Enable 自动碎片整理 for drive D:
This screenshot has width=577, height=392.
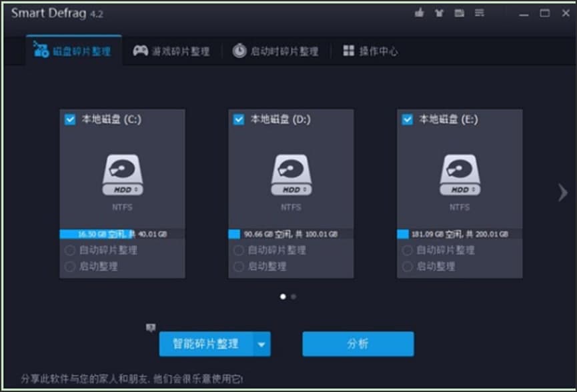pyautogui.click(x=238, y=251)
